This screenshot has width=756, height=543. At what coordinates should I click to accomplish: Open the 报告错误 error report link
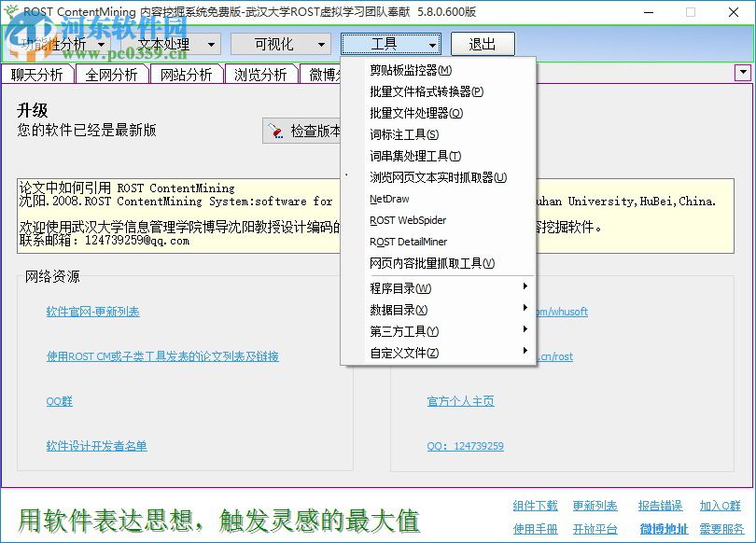click(x=660, y=505)
